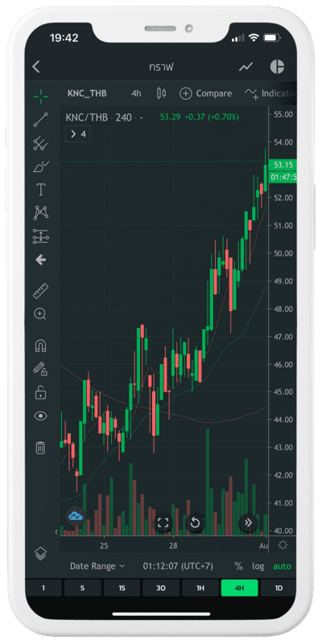Screen dimensions: 322x644
Task: Toggle magnet mode for drawings
Action: [40, 346]
